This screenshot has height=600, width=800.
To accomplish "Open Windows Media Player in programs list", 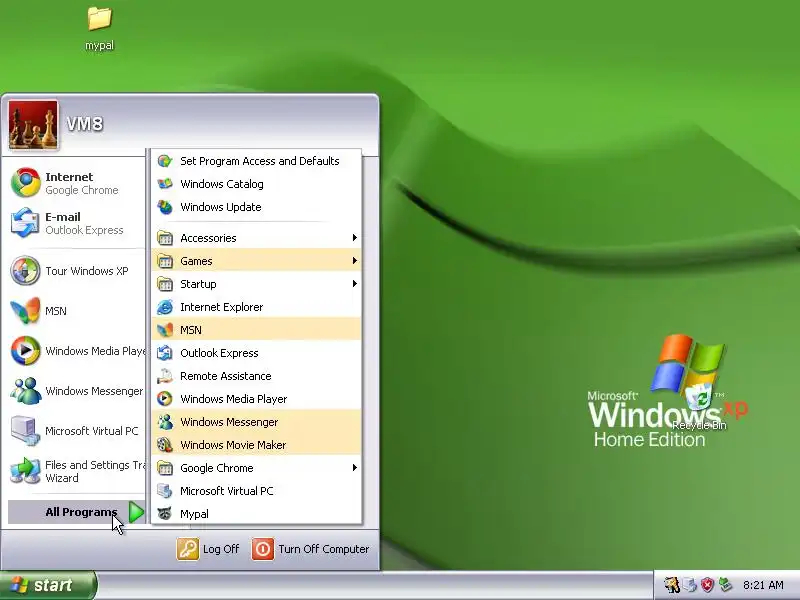I will (x=257, y=399).
